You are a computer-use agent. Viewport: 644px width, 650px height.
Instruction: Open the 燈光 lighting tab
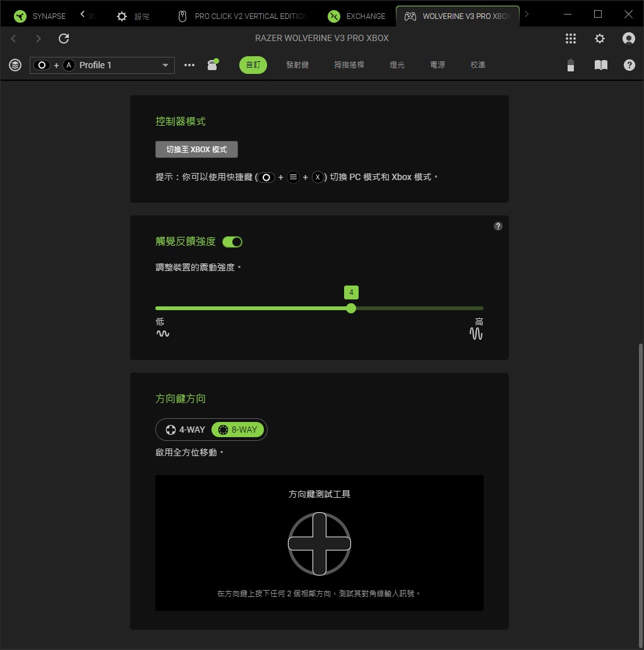(397, 65)
